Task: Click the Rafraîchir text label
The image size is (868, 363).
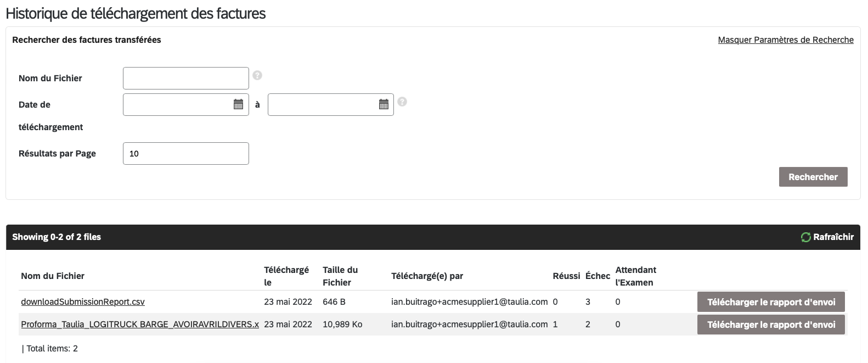Action: point(833,237)
